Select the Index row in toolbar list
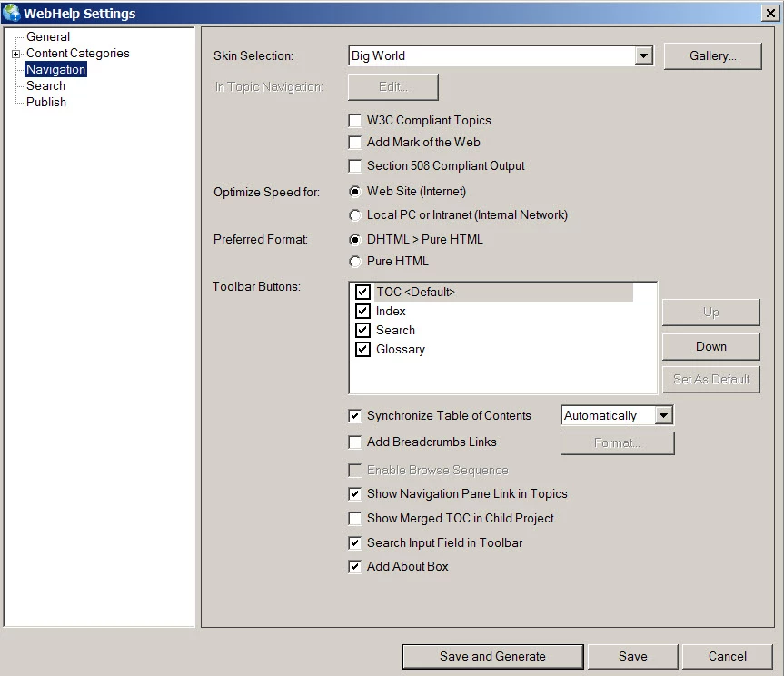The width and height of the screenshot is (784, 676). 391,311
